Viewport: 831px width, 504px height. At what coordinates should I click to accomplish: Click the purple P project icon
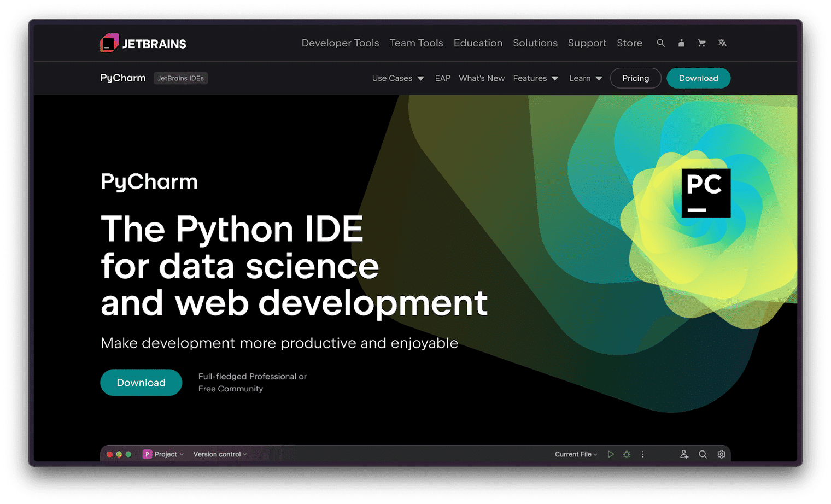pyautogui.click(x=147, y=454)
